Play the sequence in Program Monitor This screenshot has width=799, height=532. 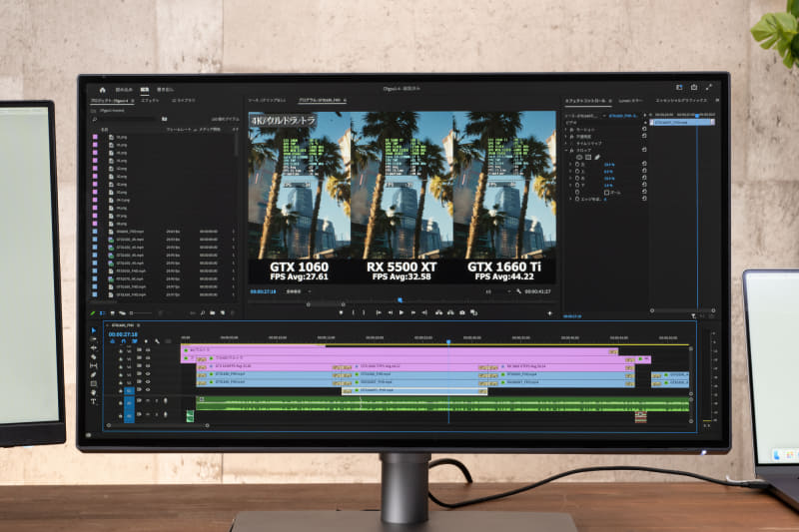[x=401, y=312]
